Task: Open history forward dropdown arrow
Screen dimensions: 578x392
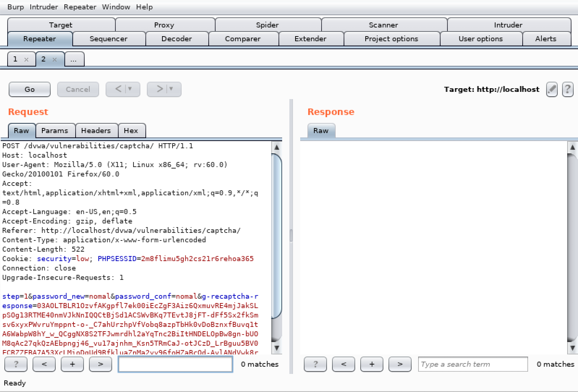Action: coord(171,89)
